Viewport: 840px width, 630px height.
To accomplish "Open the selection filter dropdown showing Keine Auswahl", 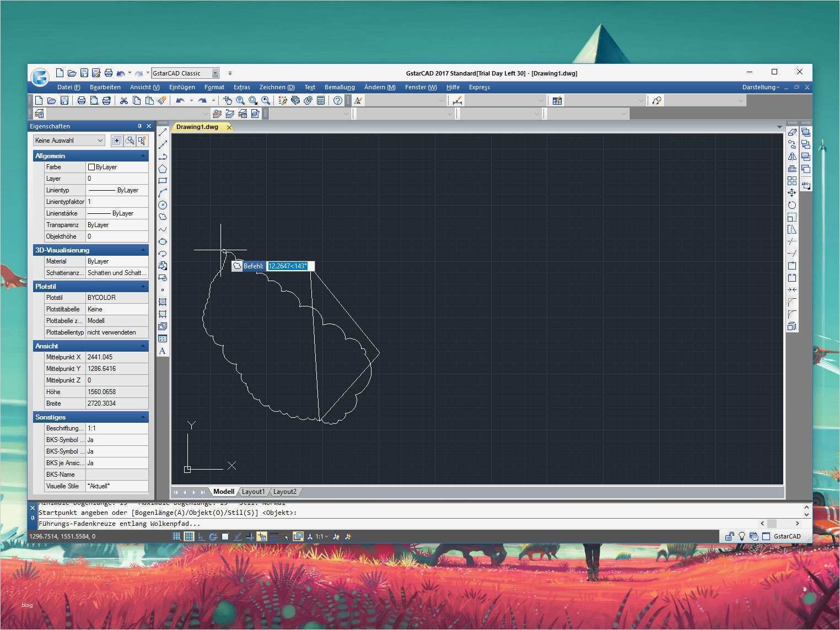I will click(100, 140).
